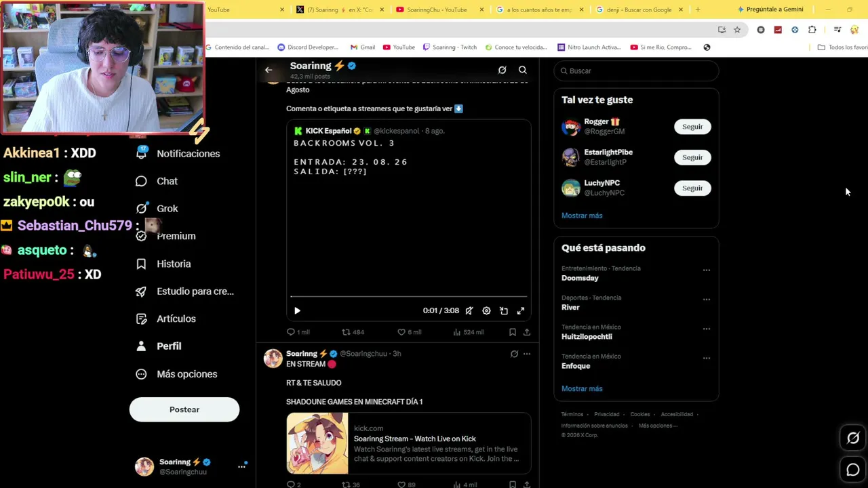This screenshot has width=868, height=488.
Task: Open Artículos in the sidebar
Action: [x=165, y=319]
